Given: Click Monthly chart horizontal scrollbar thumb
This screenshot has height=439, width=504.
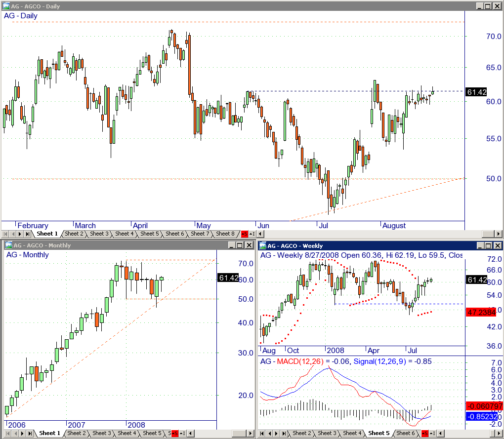Looking at the screenshot, I should (x=239, y=434).
